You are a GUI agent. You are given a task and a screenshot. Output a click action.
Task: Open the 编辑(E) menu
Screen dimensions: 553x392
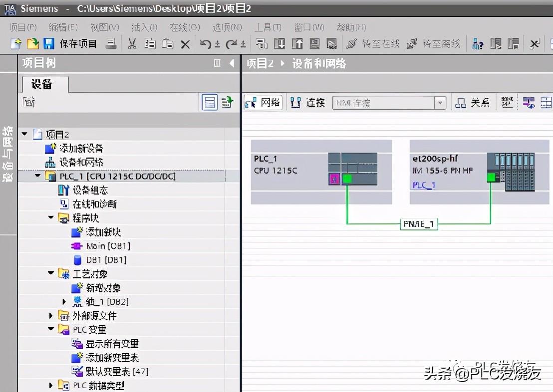tap(63, 27)
